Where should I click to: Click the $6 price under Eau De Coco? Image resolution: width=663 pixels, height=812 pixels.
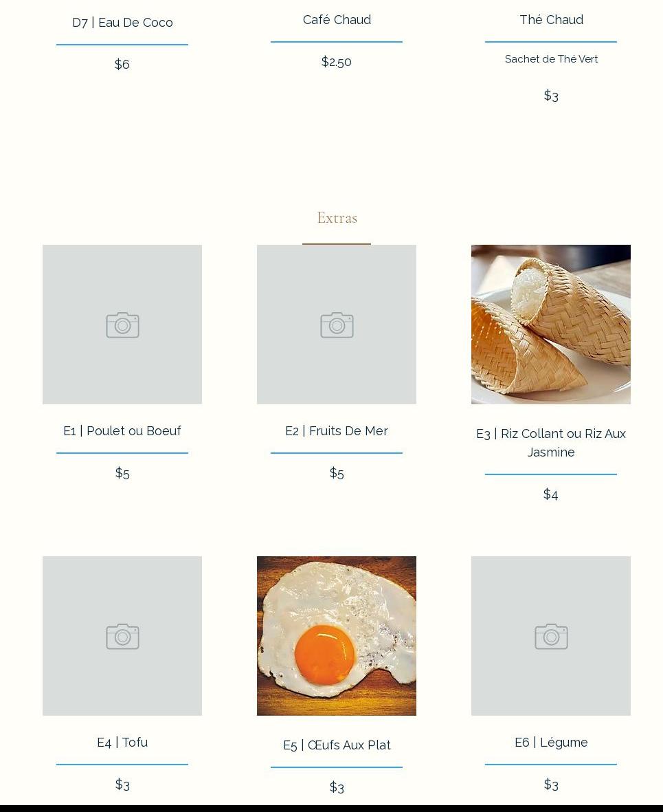[122, 64]
